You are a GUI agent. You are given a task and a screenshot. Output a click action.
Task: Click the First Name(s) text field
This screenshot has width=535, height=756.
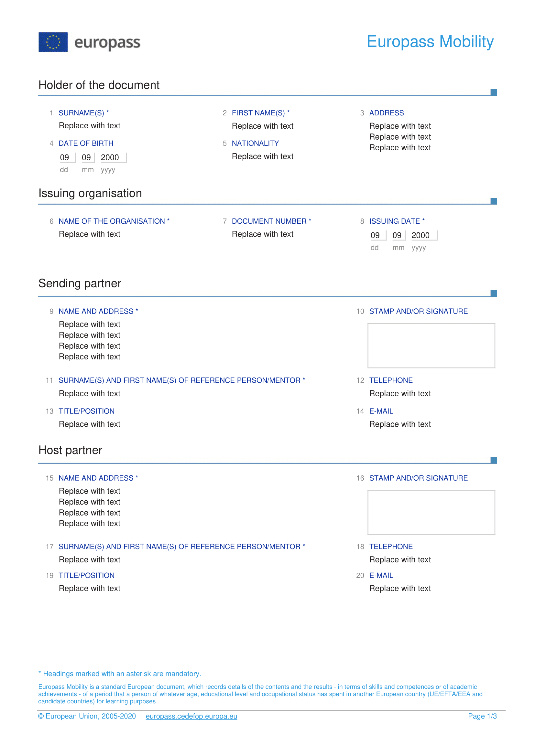tap(263, 126)
